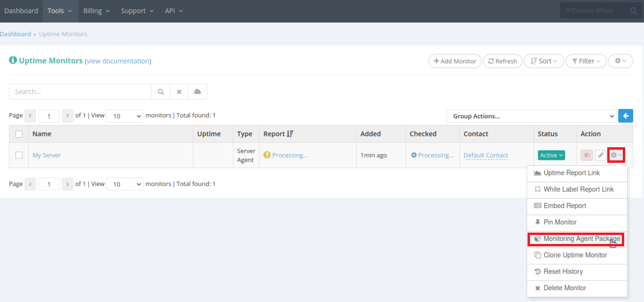The width and height of the screenshot is (644, 302).
Task: Open the view documentation link
Action: click(x=118, y=61)
